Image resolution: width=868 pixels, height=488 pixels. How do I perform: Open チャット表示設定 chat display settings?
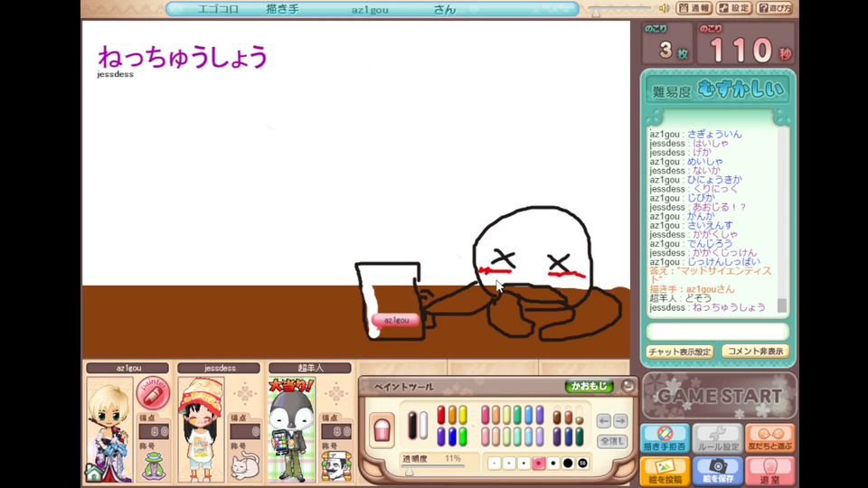click(680, 352)
